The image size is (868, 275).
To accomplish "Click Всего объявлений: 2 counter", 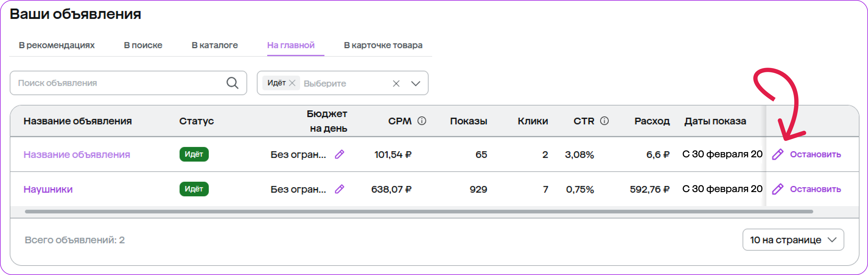I will [75, 240].
